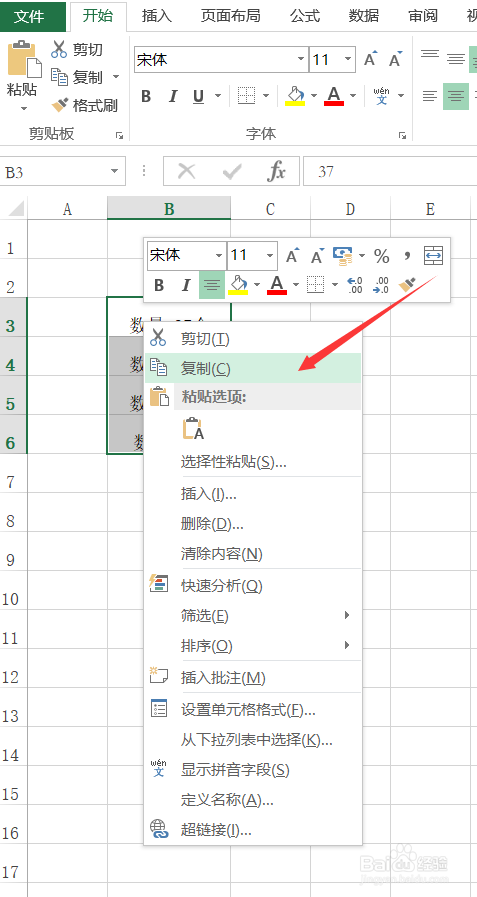The height and width of the screenshot is (897, 477).
Task: Switch to the 插入 (Insert) ribbon tab
Action: click(x=157, y=16)
